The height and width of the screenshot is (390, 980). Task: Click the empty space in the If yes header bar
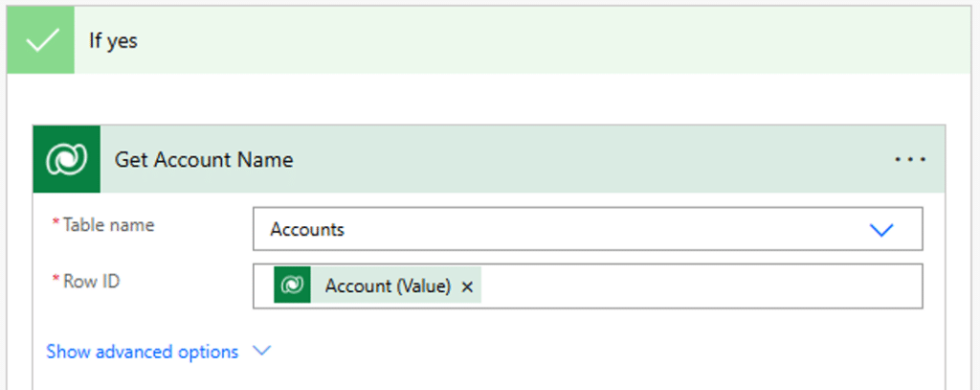(x=555, y=42)
